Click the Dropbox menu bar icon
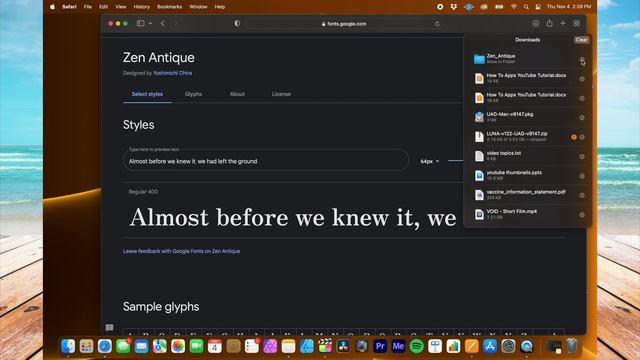Viewport: 640px width, 360px height. (453, 7)
